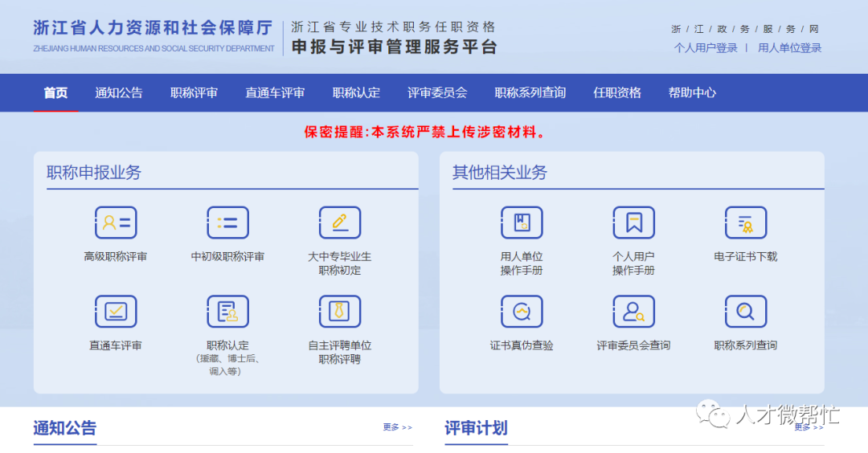The height and width of the screenshot is (453, 868).
Task: Open 帮助中心 navigation item
Action: click(x=693, y=93)
